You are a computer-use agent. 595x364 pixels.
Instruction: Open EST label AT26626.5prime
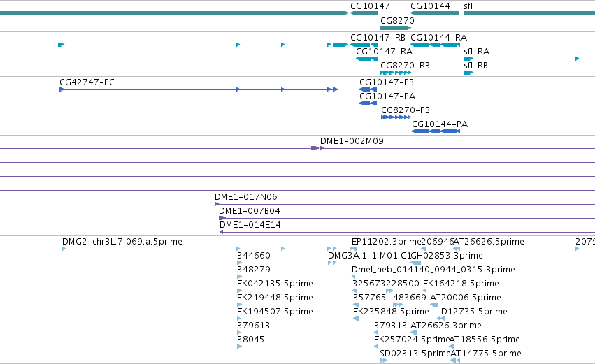pyautogui.click(x=489, y=242)
